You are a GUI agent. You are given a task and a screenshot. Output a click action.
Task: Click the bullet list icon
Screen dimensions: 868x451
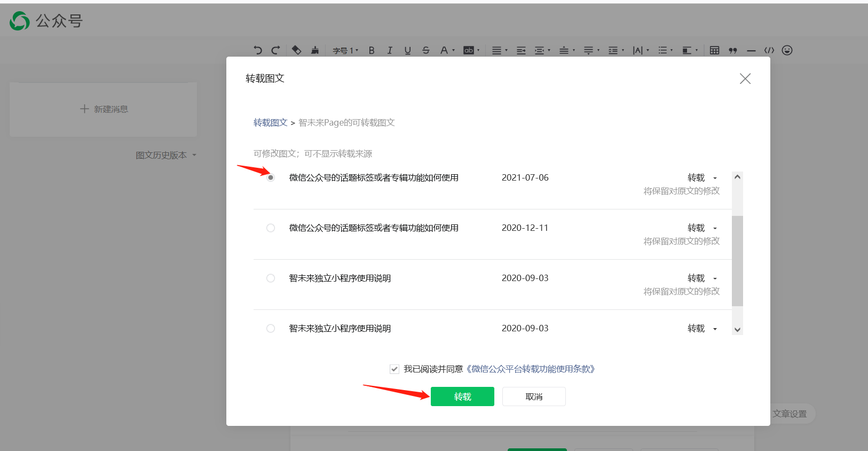click(x=662, y=50)
